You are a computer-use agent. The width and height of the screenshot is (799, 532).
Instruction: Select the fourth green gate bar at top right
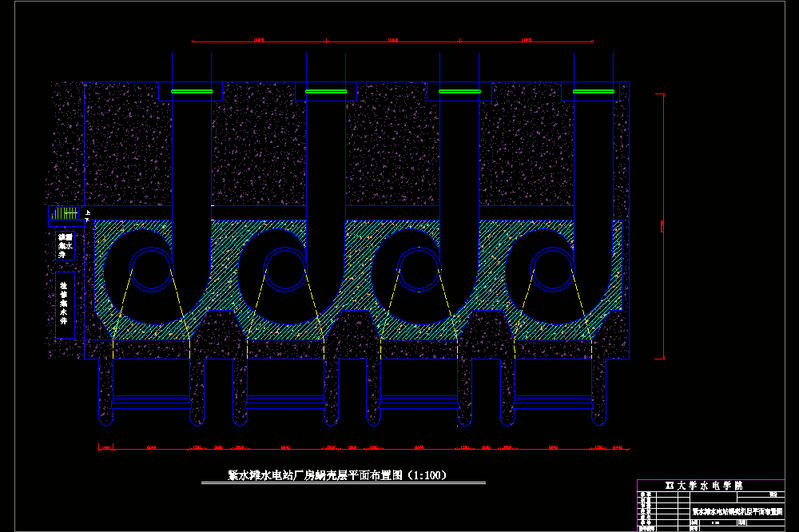click(593, 92)
